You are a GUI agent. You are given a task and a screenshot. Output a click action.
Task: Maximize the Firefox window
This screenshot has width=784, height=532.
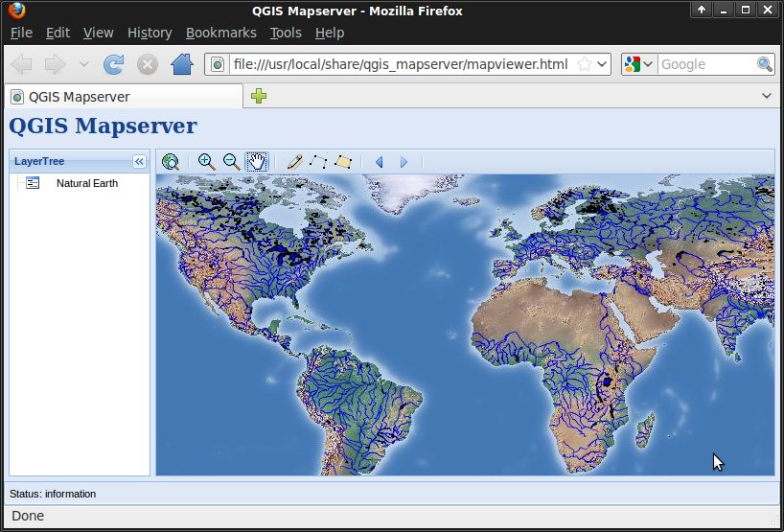click(746, 10)
